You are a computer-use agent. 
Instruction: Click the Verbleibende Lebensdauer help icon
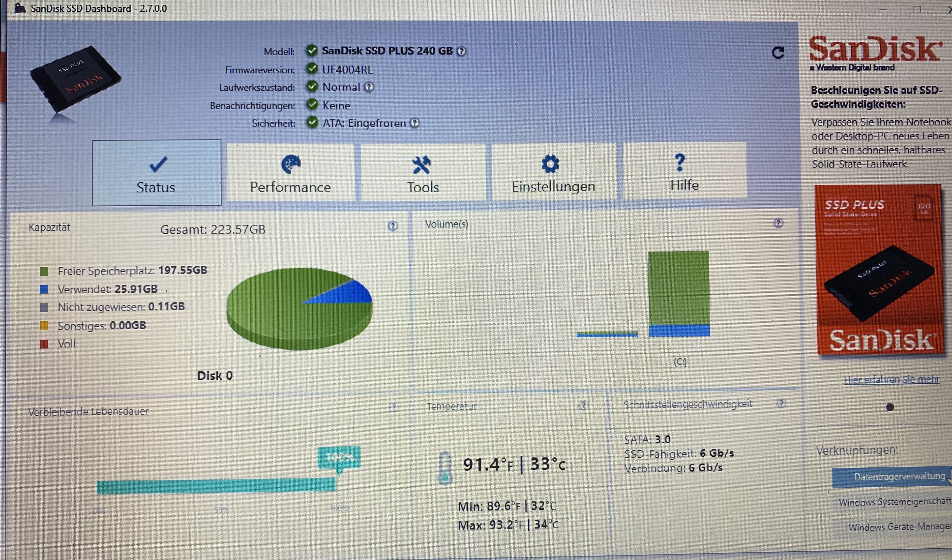394,407
